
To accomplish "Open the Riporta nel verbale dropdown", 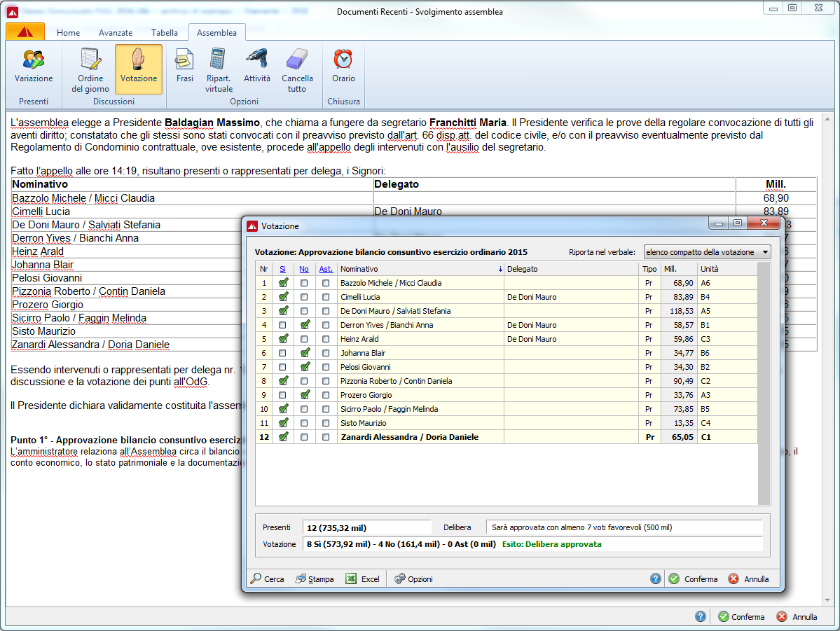I will [x=707, y=251].
